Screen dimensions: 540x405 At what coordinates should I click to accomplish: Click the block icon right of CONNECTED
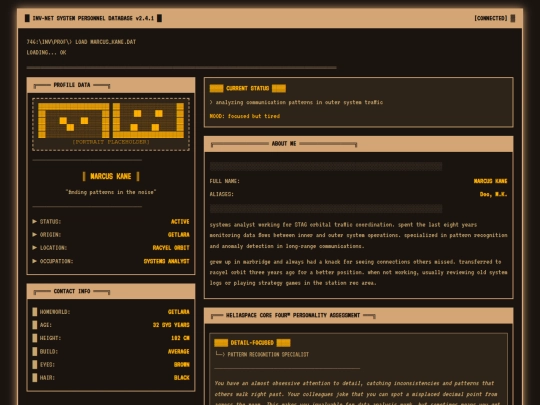[513, 18]
